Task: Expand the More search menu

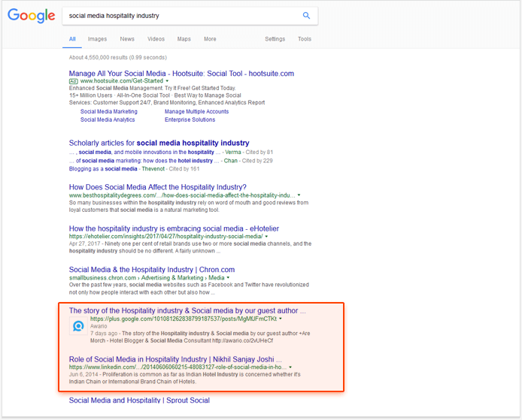Action: pos(210,39)
